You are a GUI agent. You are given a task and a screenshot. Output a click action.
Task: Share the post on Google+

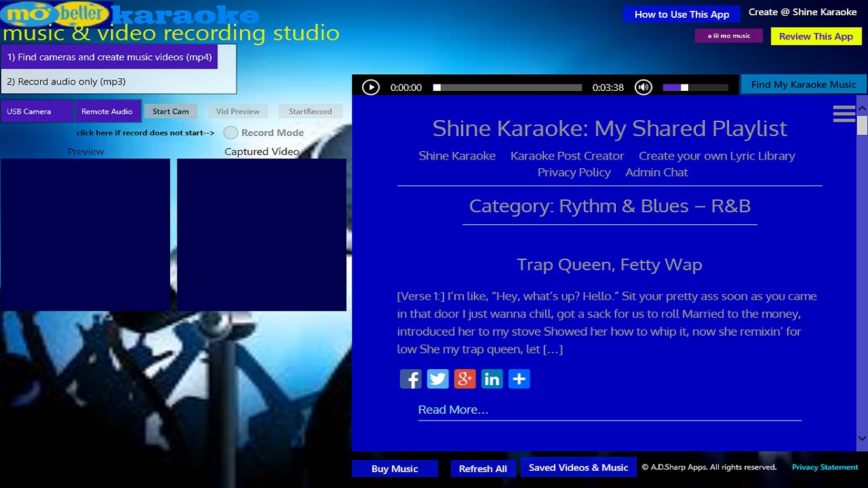pyautogui.click(x=465, y=379)
